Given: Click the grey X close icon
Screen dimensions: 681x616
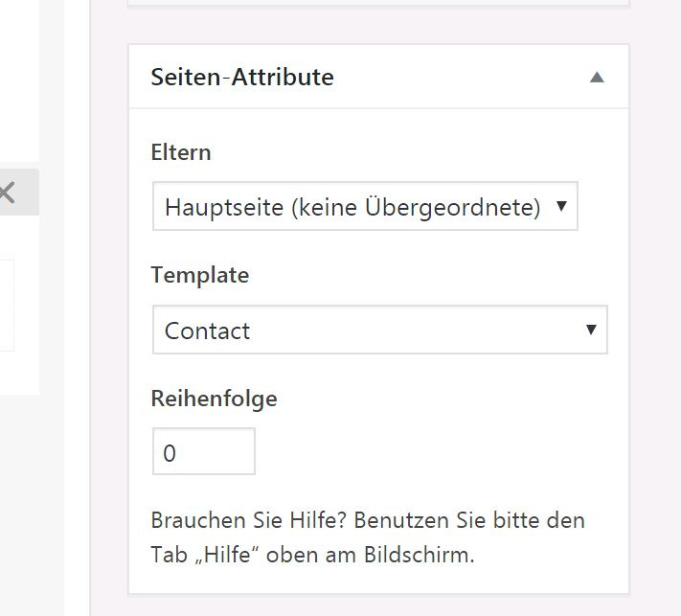Looking at the screenshot, I should (7, 193).
